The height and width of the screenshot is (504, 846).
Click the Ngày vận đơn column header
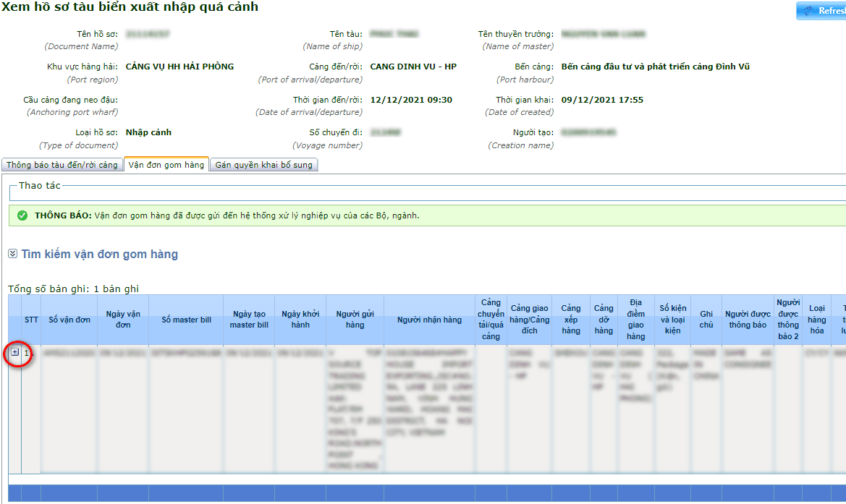point(123,320)
